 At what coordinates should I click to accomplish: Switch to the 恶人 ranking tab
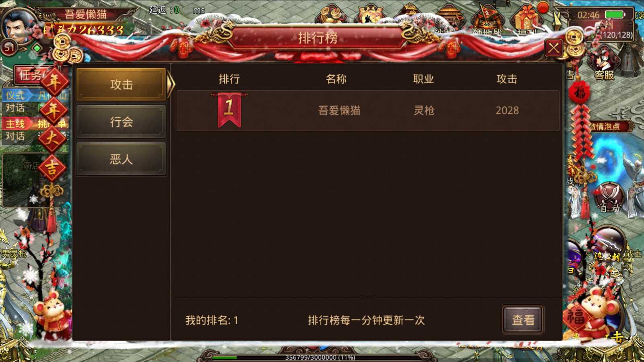[121, 159]
